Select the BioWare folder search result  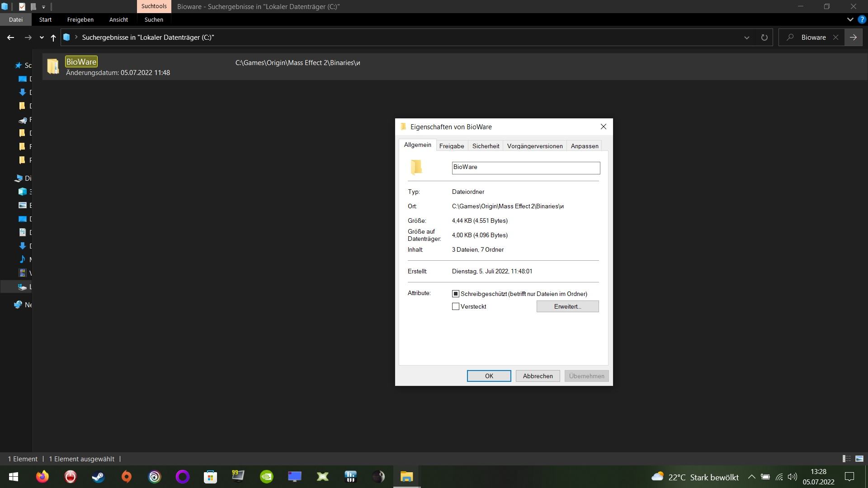tap(455, 66)
